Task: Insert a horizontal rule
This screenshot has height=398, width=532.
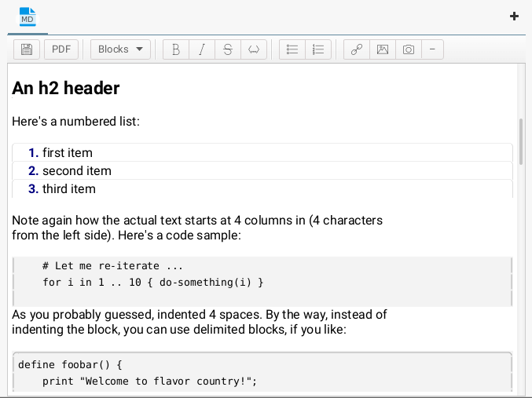Action: 432,49
